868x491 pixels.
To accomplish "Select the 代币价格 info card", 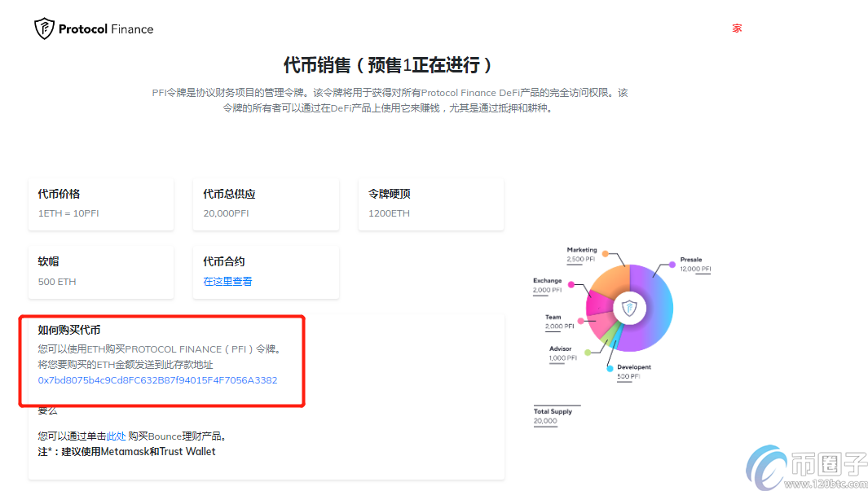I will (x=101, y=204).
